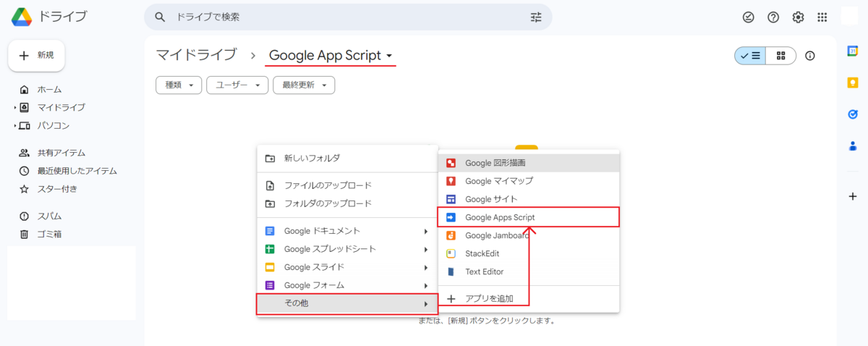Click Google ドキュメント menu entry
The width and height of the screenshot is (868, 346).
tap(347, 231)
